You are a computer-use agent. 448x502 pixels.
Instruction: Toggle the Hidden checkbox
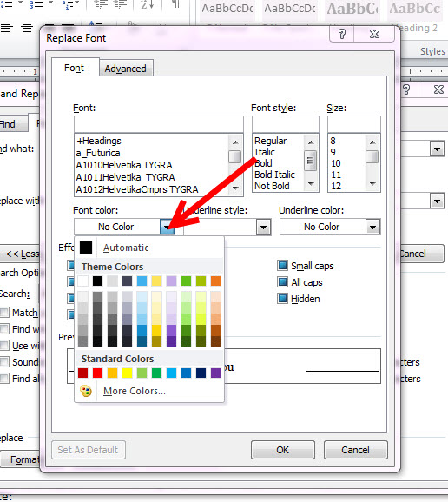click(x=282, y=299)
